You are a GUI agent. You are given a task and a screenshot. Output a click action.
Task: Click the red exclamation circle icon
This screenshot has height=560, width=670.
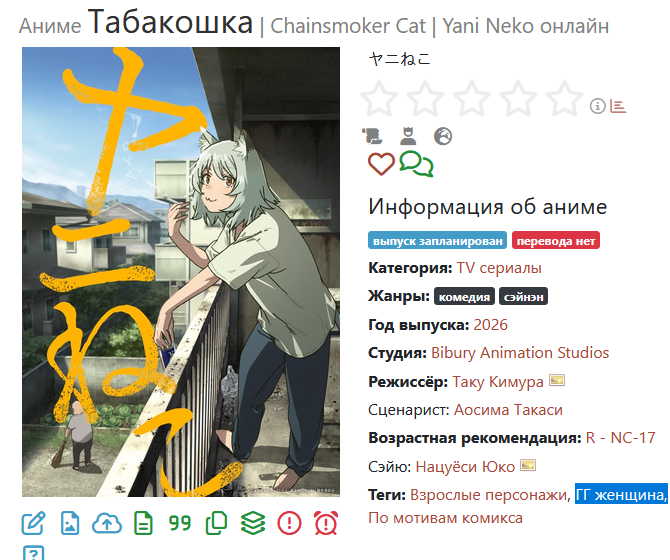289,523
